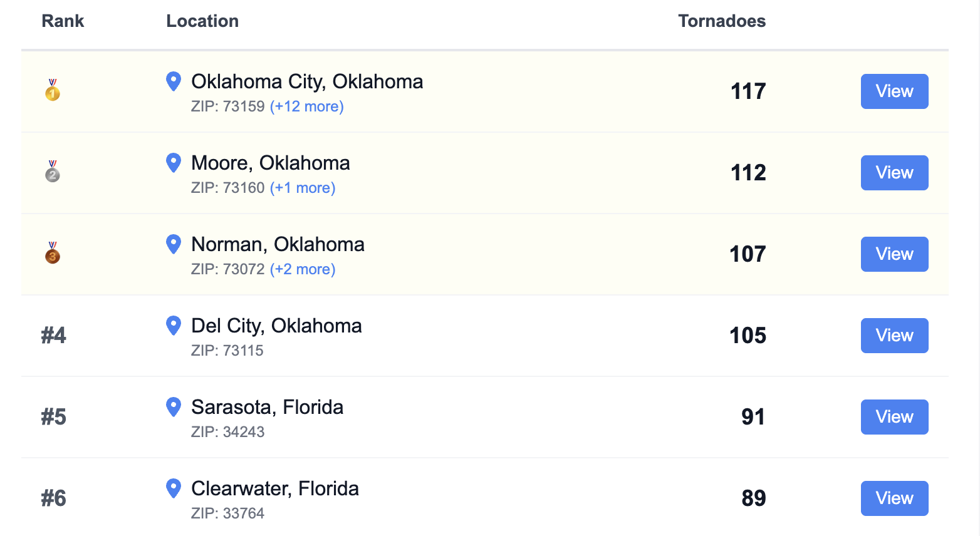Select the location pin next to Oklahoma City
The width and height of the screenshot is (980, 536).
(173, 81)
